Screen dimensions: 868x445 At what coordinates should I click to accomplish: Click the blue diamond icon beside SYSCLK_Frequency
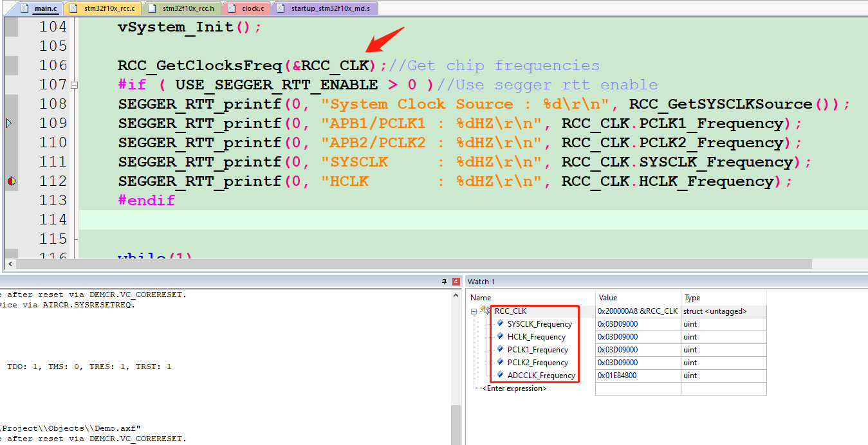point(501,323)
